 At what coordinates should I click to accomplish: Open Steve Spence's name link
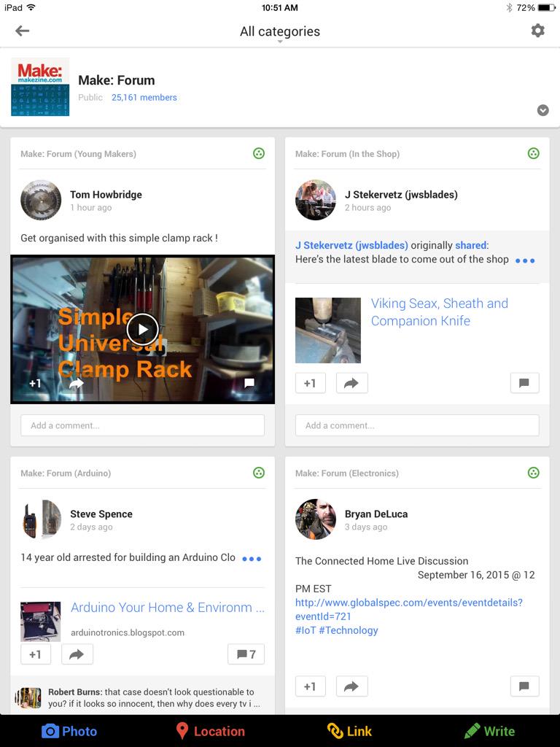click(101, 514)
